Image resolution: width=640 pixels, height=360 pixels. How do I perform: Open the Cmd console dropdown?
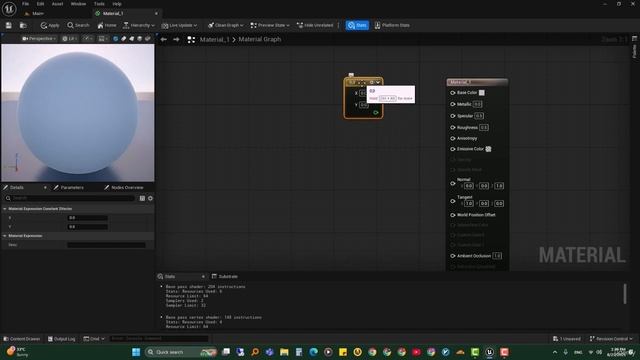94,339
